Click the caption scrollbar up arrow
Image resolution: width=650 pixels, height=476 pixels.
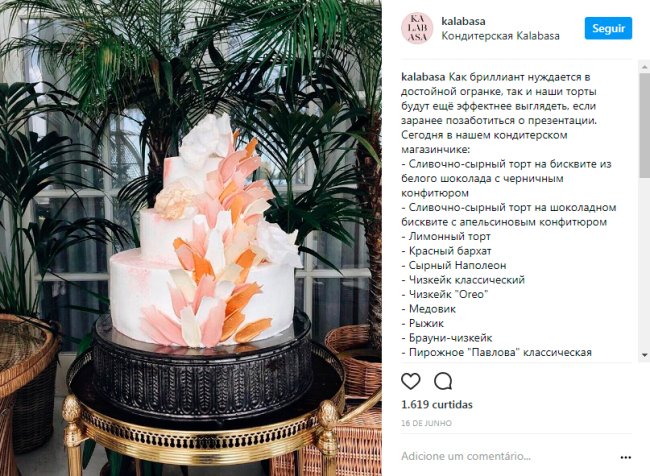pos(645,66)
